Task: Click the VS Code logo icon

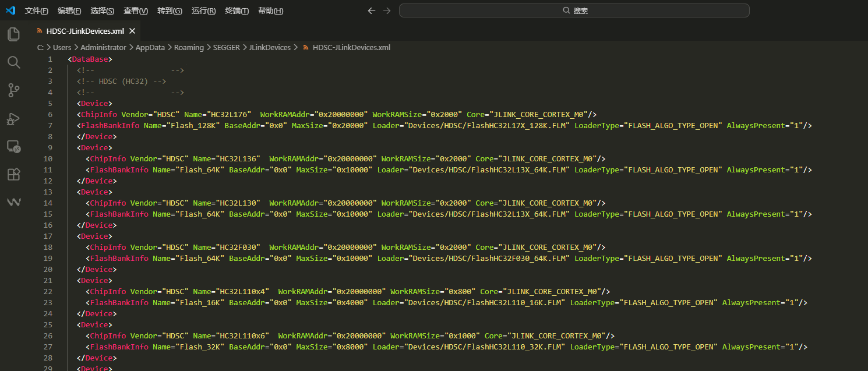Action: (10, 10)
